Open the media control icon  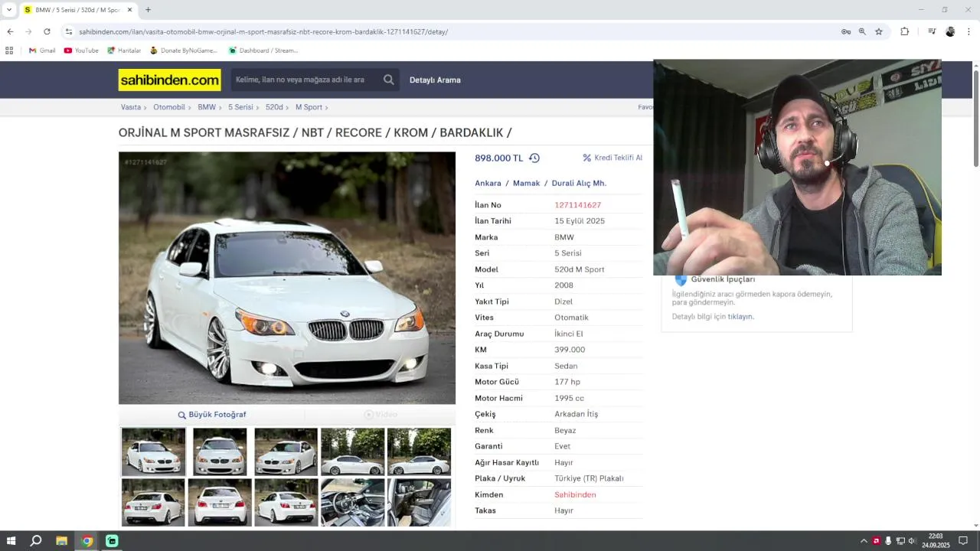point(932,31)
